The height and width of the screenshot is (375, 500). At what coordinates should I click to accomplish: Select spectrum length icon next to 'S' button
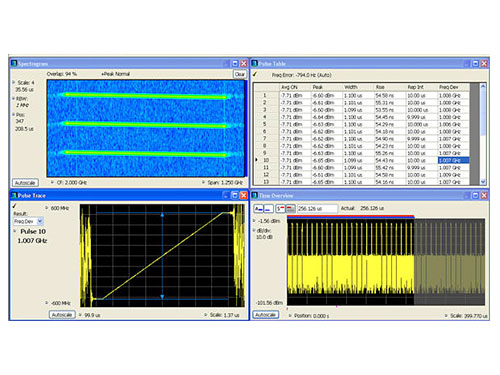point(290,209)
